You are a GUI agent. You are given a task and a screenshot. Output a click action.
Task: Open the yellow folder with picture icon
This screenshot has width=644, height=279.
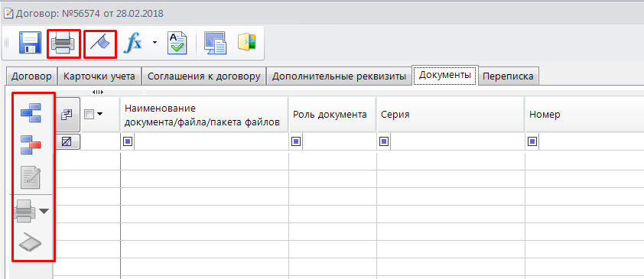click(x=247, y=42)
